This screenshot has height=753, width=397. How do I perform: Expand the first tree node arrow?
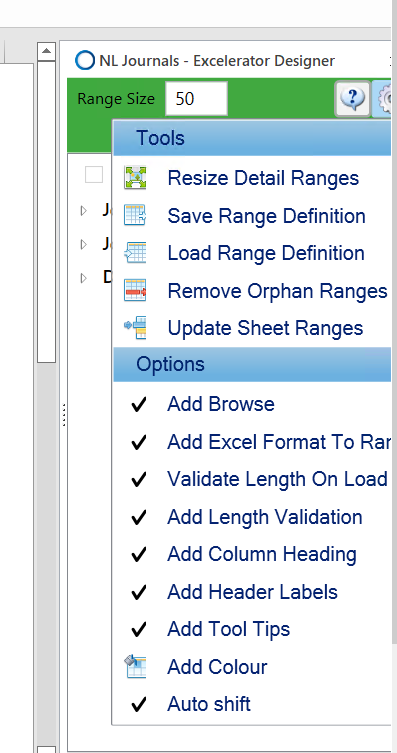[x=84, y=210]
